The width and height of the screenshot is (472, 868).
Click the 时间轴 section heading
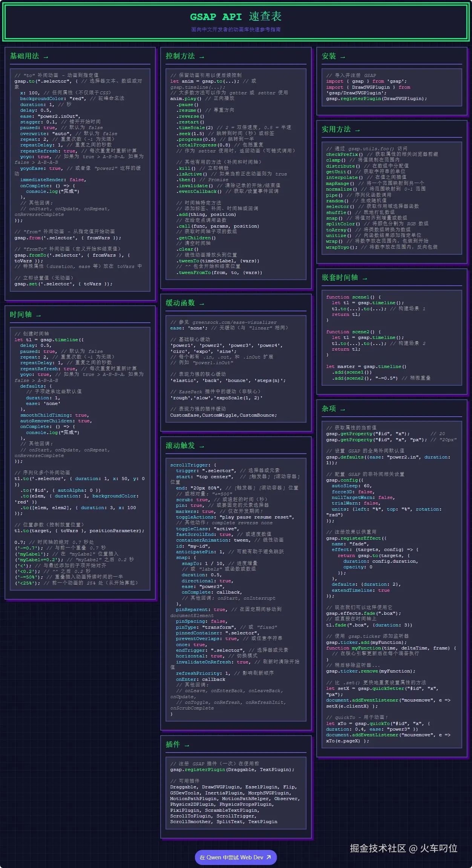pos(25,315)
